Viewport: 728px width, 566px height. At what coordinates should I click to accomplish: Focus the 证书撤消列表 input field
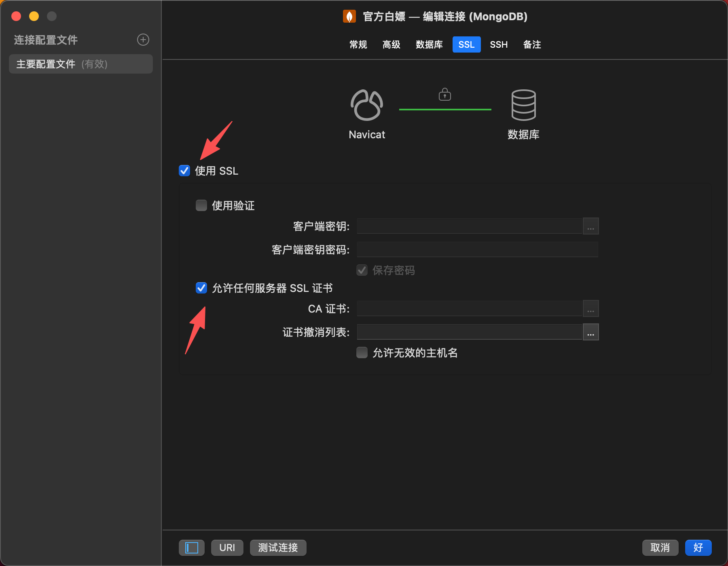(x=470, y=332)
